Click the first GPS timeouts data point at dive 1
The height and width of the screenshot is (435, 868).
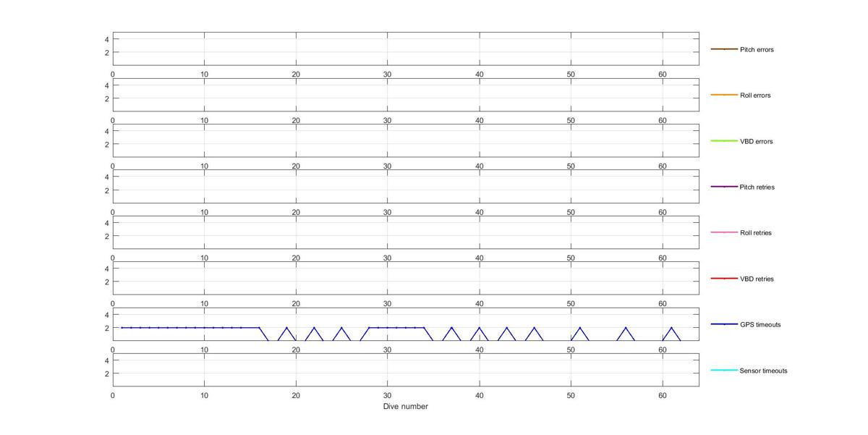[122, 328]
